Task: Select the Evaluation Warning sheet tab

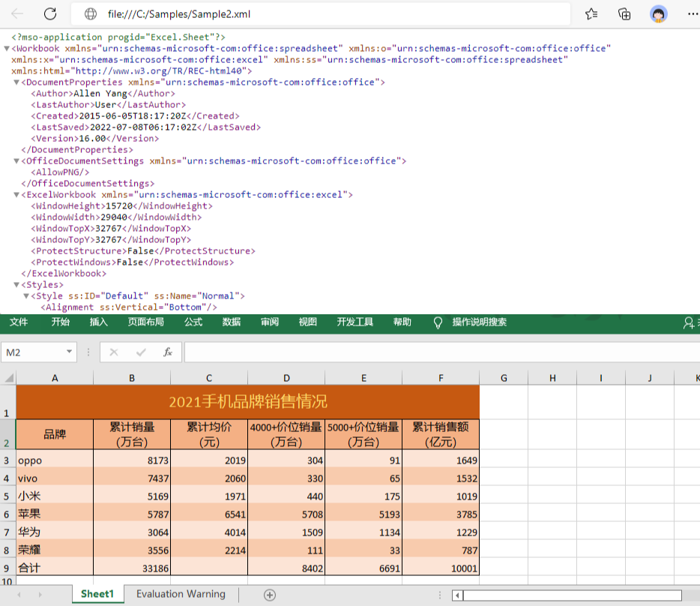Action: pos(181,594)
